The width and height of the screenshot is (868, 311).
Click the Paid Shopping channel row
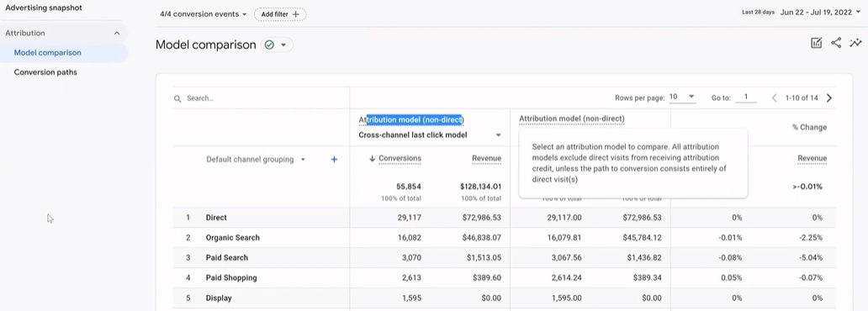[x=504, y=277]
